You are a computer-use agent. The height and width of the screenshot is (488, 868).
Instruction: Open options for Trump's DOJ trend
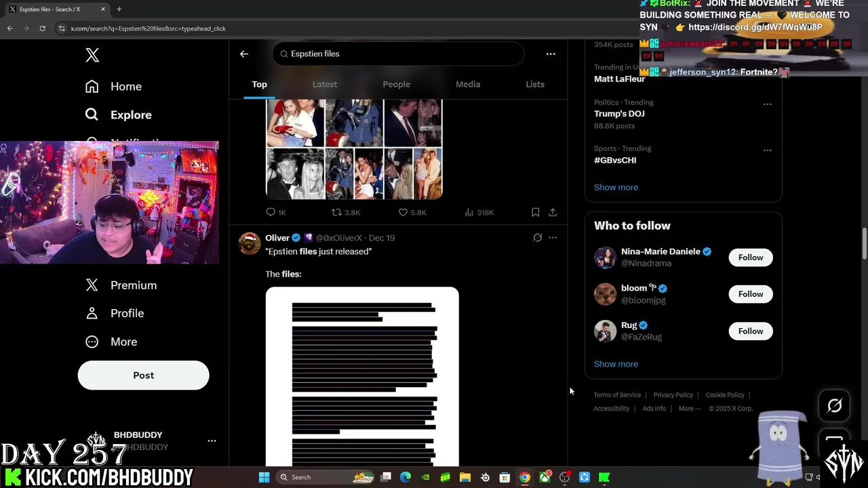pyautogui.click(x=768, y=104)
